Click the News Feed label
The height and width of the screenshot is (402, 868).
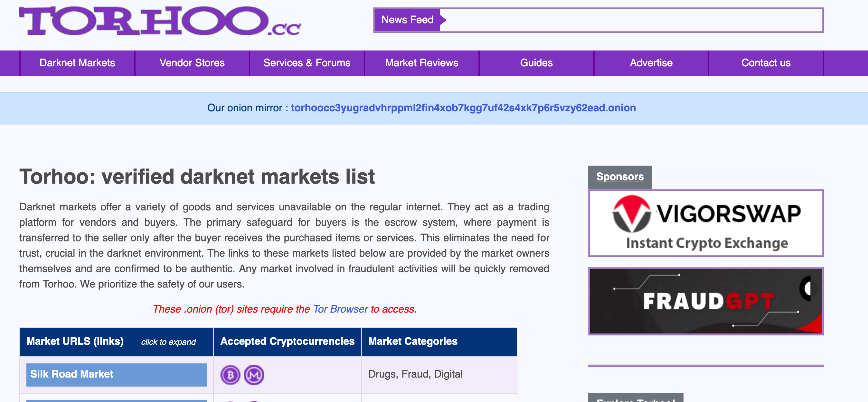click(407, 20)
